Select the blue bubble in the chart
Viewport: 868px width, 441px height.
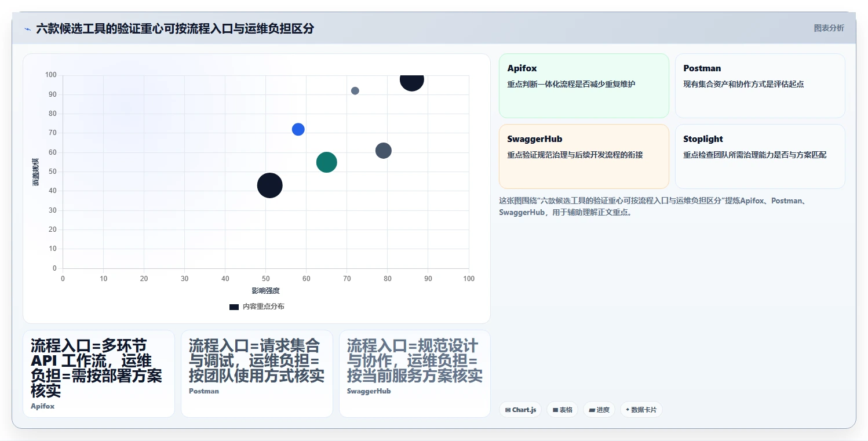298,129
